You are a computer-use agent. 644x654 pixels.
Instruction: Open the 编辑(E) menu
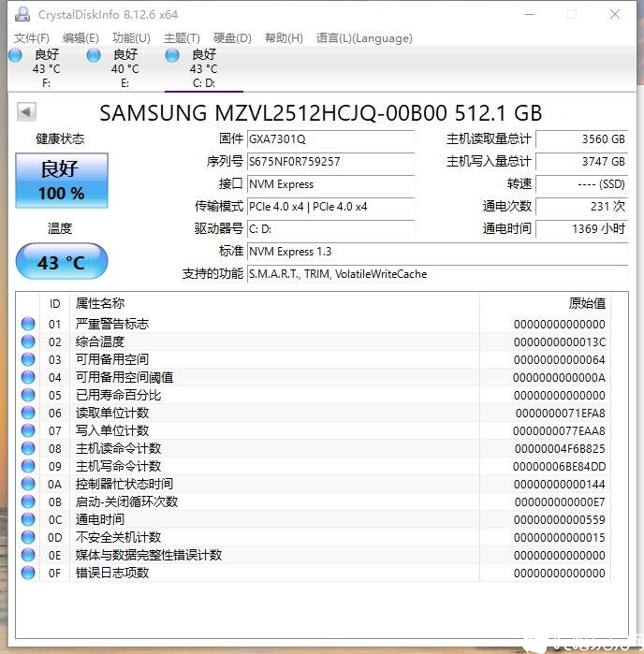(80, 38)
